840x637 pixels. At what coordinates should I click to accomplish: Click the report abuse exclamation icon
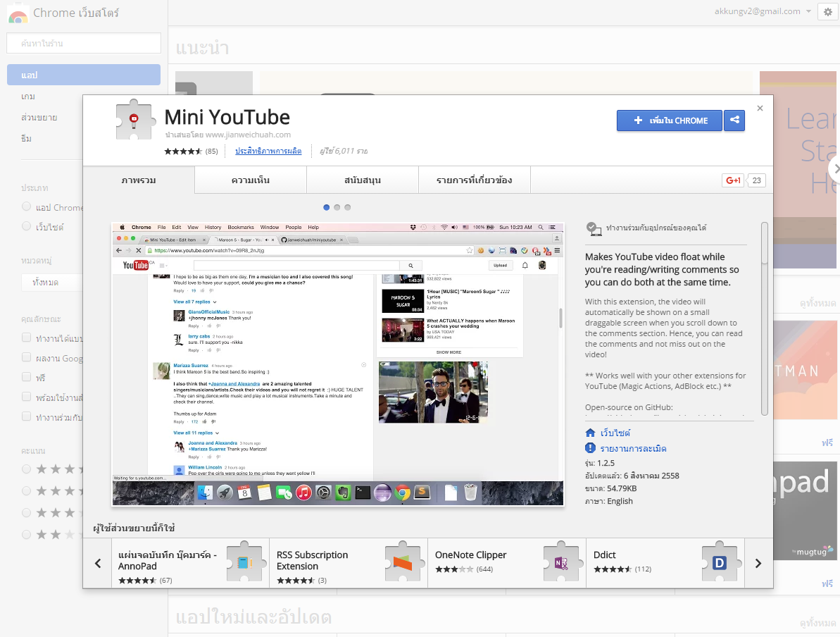coord(590,448)
